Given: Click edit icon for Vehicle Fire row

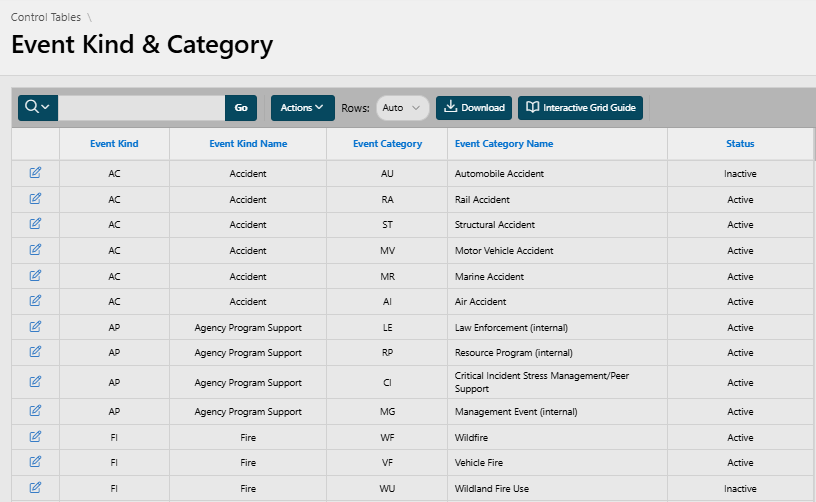Looking at the screenshot, I should [35, 462].
